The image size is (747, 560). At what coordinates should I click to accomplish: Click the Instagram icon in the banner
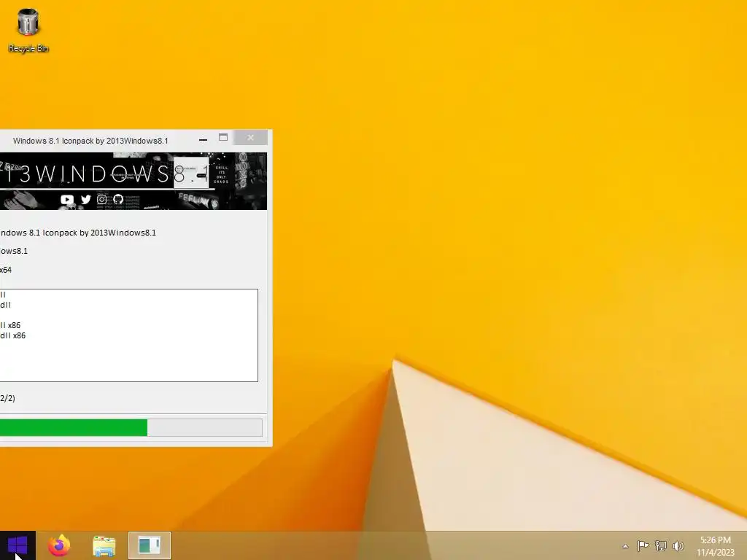pyautogui.click(x=102, y=200)
